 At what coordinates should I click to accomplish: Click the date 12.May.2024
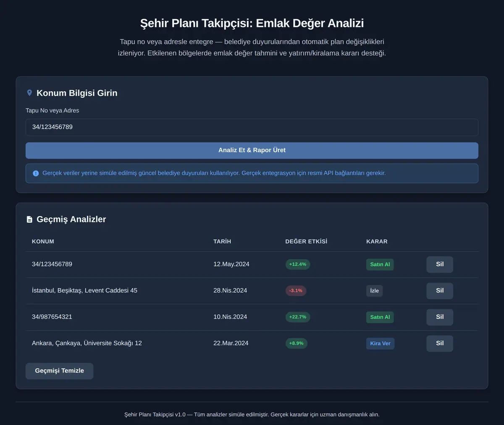point(231,264)
